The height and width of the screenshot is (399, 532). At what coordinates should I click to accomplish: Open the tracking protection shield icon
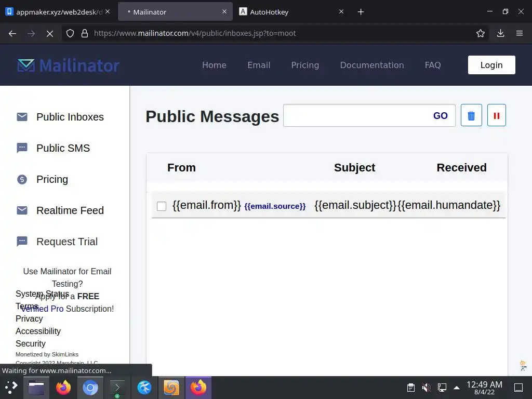[x=70, y=33]
